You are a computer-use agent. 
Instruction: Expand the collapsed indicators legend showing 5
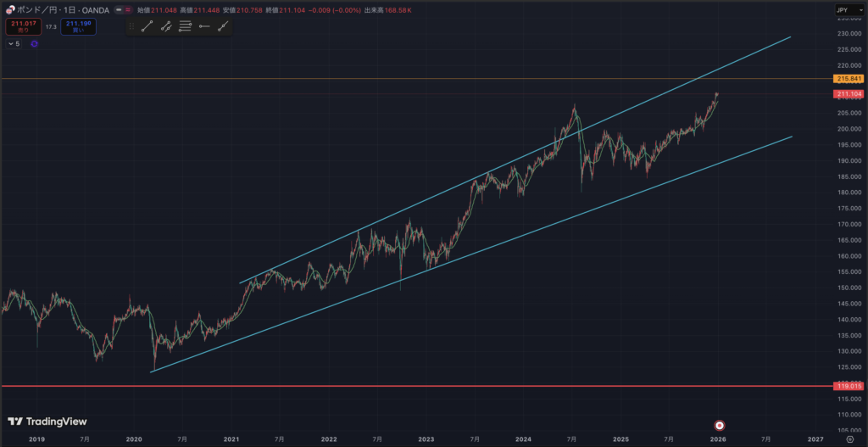14,43
